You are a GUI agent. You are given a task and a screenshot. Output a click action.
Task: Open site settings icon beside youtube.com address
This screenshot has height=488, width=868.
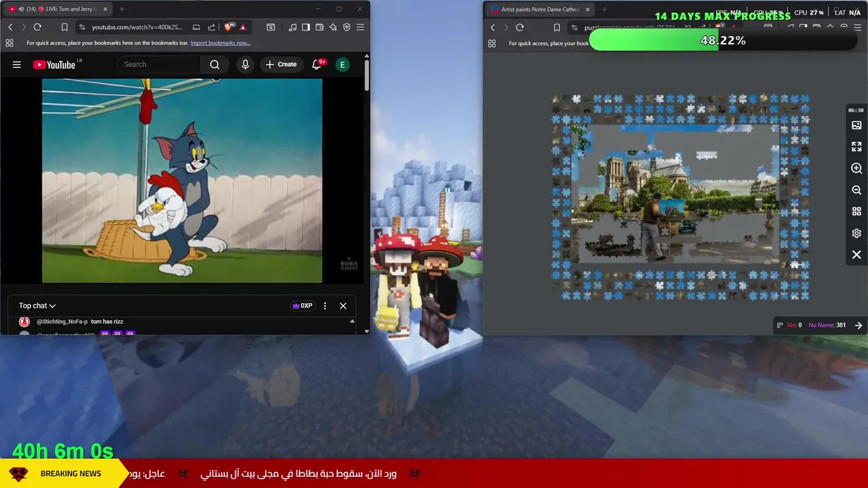[x=82, y=27]
